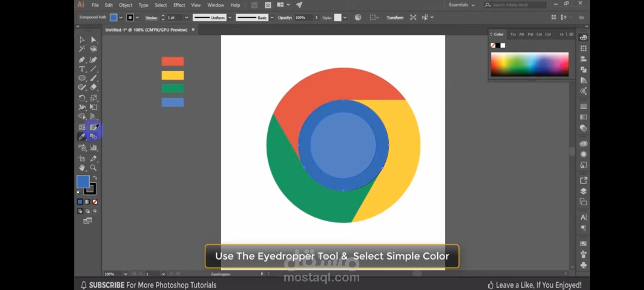Image resolution: width=644 pixels, height=290 pixels.
Task: Choose the Column Graph tool
Action: (93, 147)
